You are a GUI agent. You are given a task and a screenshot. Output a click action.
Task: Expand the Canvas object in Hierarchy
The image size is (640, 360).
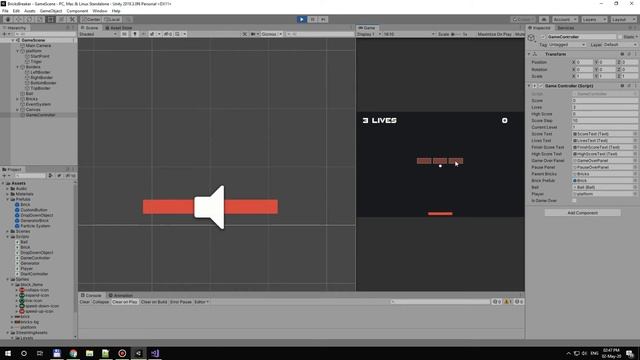coord(18,109)
